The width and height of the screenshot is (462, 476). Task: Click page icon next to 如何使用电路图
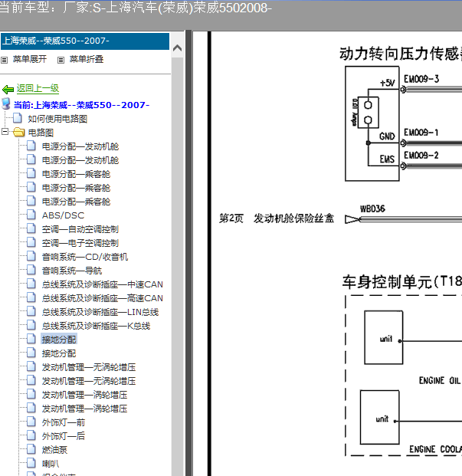[x=18, y=118]
